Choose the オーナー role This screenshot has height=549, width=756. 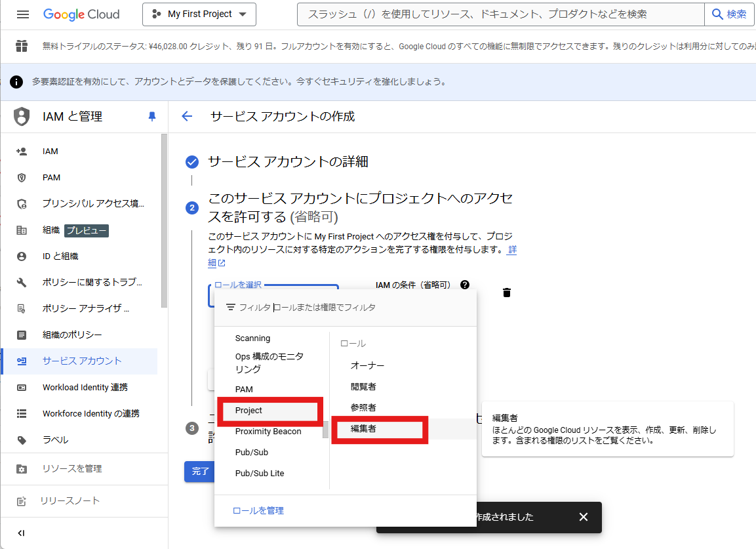tap(367, 366)
